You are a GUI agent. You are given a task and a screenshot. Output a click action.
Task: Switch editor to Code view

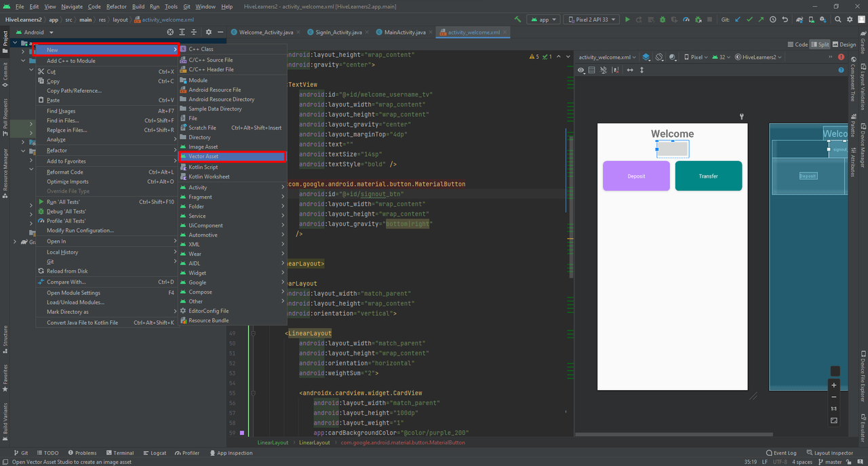tap(797, 45)
